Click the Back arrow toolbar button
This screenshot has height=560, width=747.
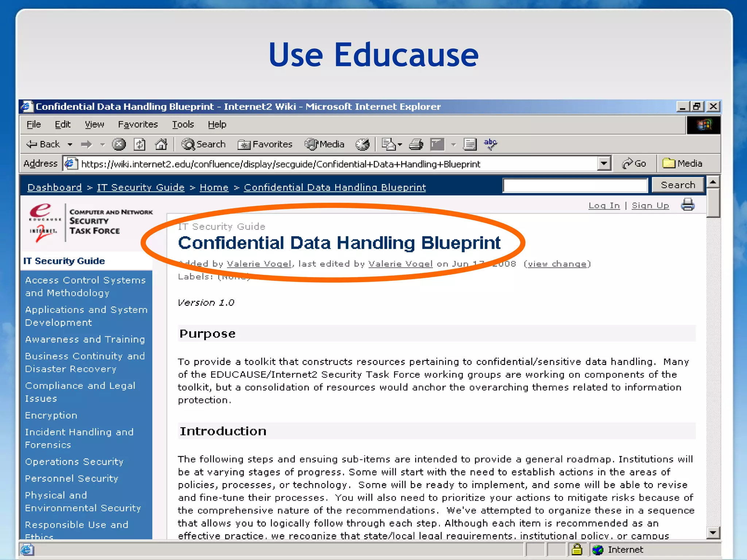[x=43, y=144]
